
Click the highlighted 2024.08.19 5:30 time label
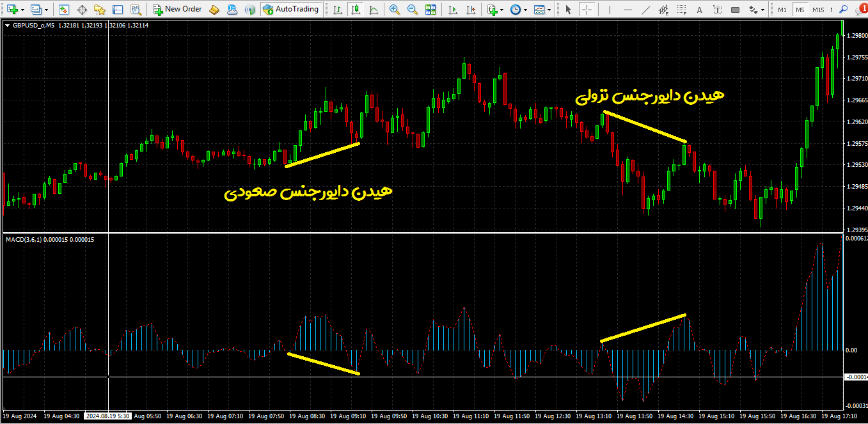tap(107, 416)
